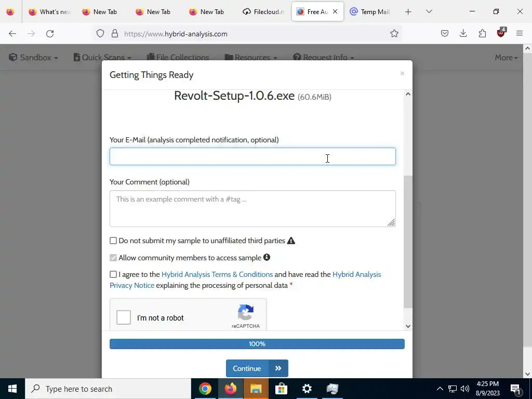Click the Firefox View icon
Screen dimensions: 532x399
[x=10, y=12]
